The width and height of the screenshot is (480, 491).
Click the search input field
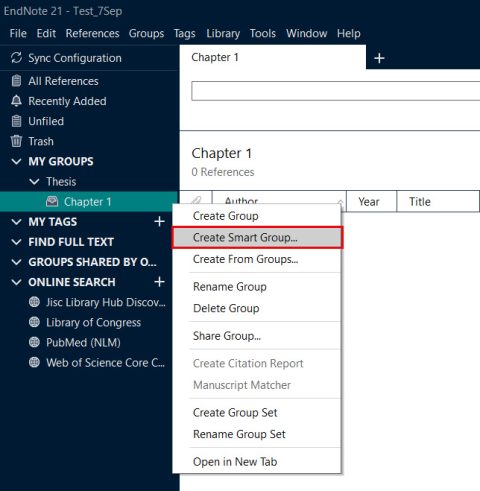tap(335, 91)
